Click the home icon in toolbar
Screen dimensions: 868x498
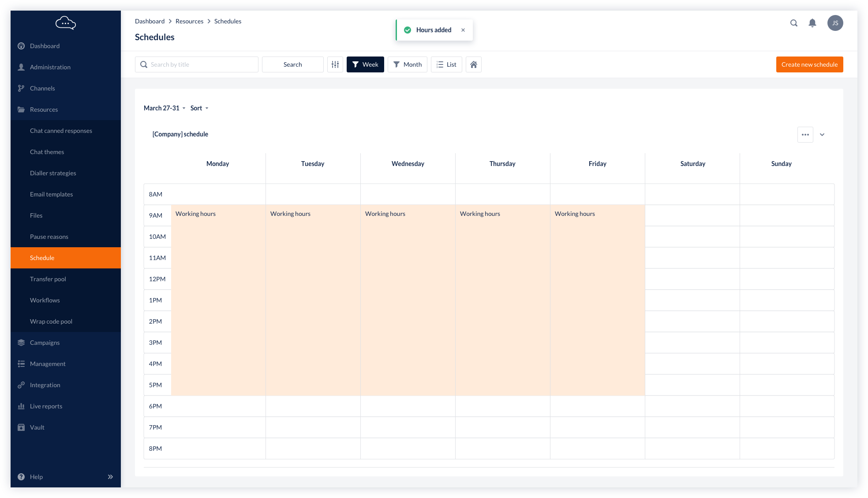tap(473, 64)
